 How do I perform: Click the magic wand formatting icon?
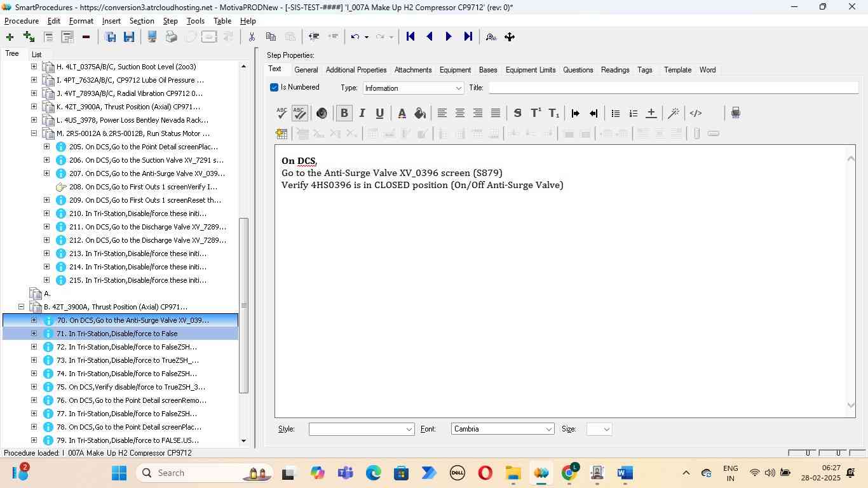(674, 113)
